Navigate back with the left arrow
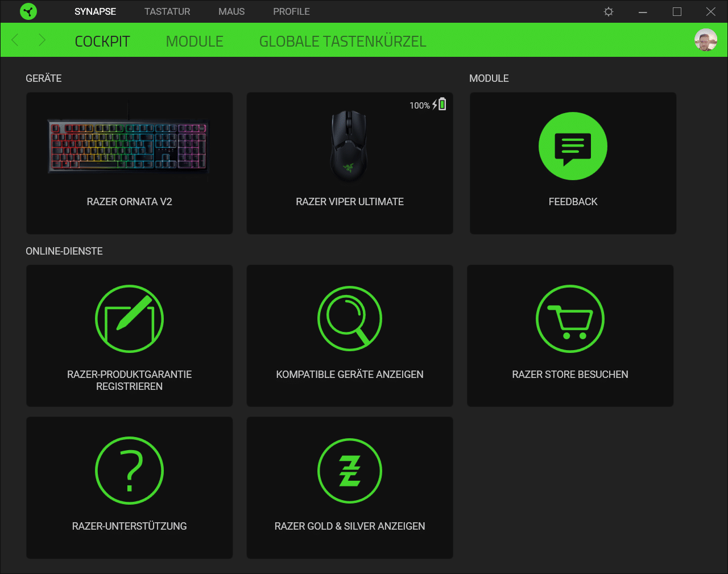The image size is (728, 574). tap(15, 40)
